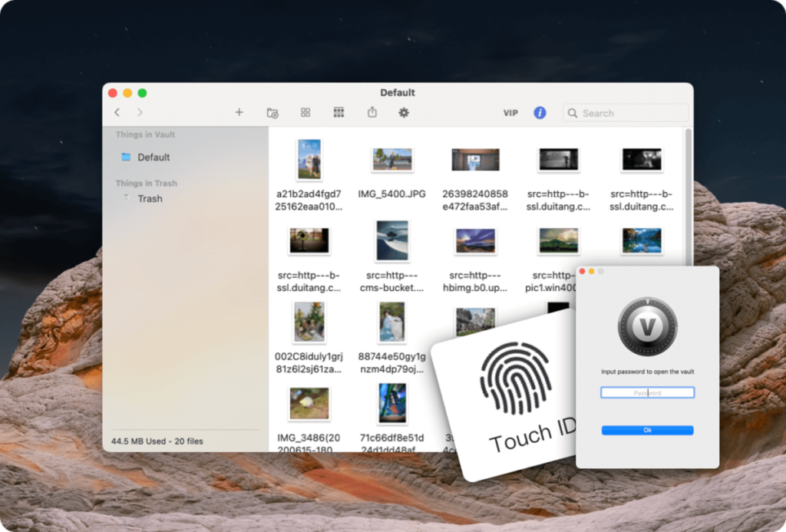Minimize the Default vault window
This screenshot has width=786, height=532.
click(128, 93)
